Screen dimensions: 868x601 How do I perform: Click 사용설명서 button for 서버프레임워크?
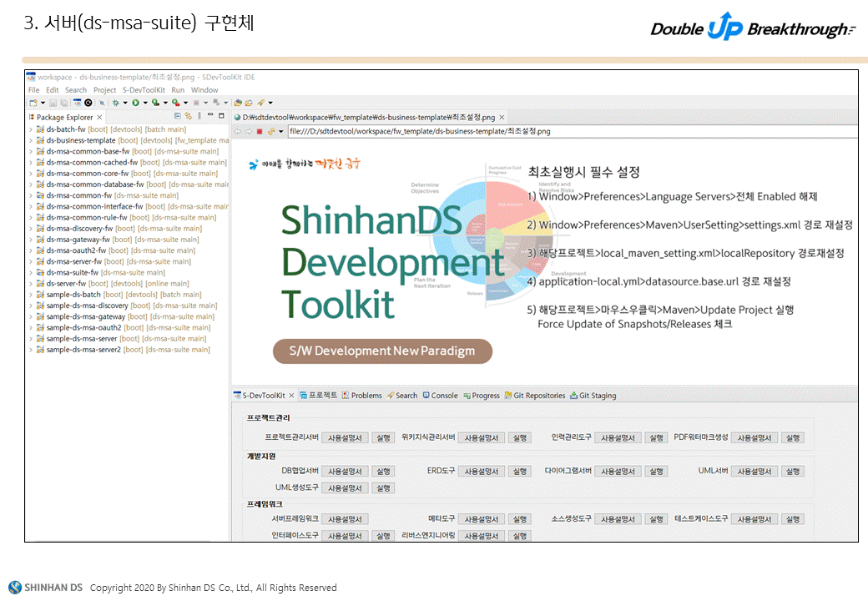[345, 519]
